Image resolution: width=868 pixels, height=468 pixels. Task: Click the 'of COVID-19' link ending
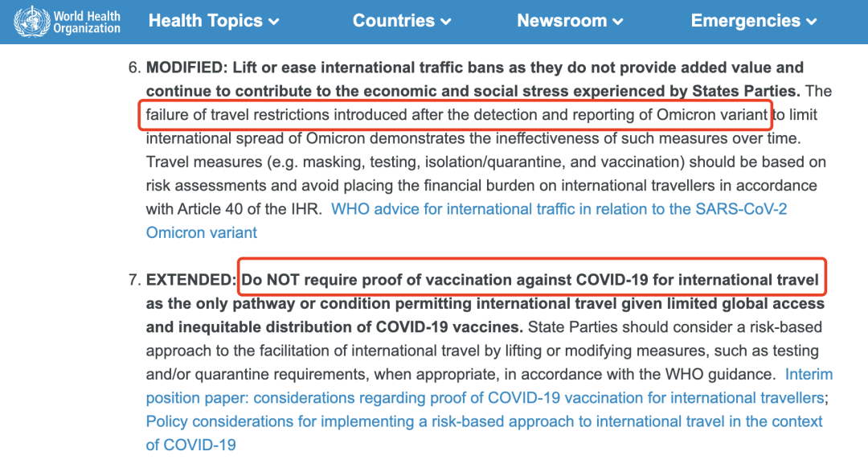191,445
